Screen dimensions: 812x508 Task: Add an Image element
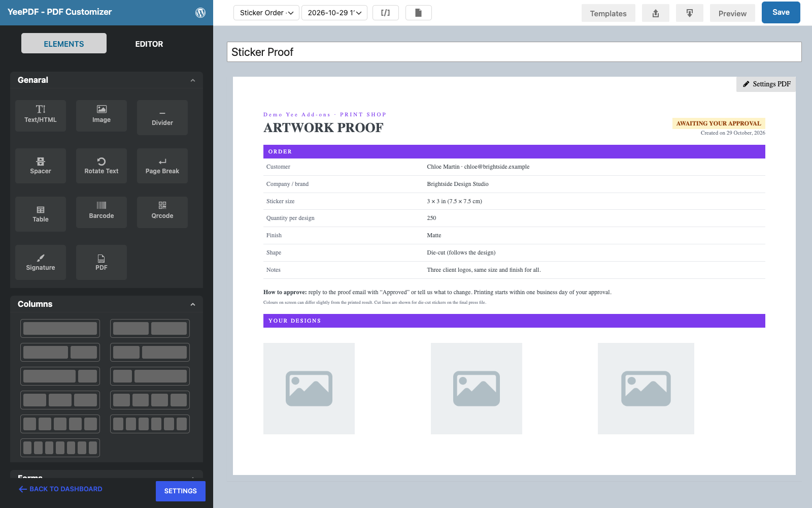click(x=101, y=115)
